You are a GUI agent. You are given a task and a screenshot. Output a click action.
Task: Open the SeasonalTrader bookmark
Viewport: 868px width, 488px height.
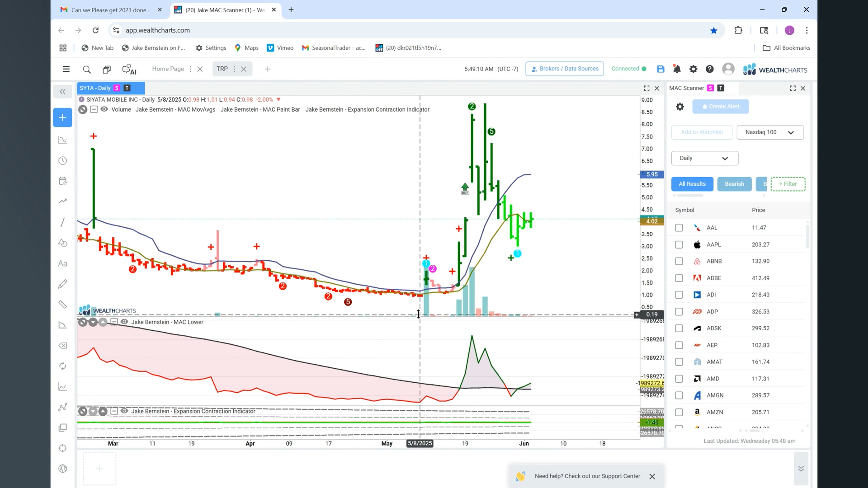pos(334,48)
